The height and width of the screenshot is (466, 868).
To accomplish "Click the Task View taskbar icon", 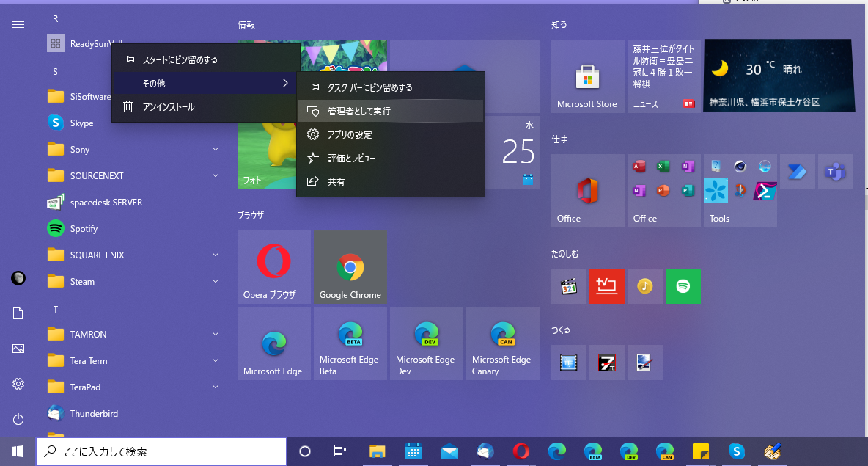I will tap(340, 451).
